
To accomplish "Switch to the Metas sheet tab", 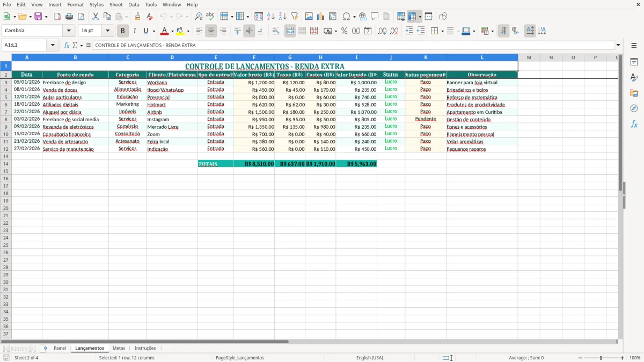I will [119, 349].
